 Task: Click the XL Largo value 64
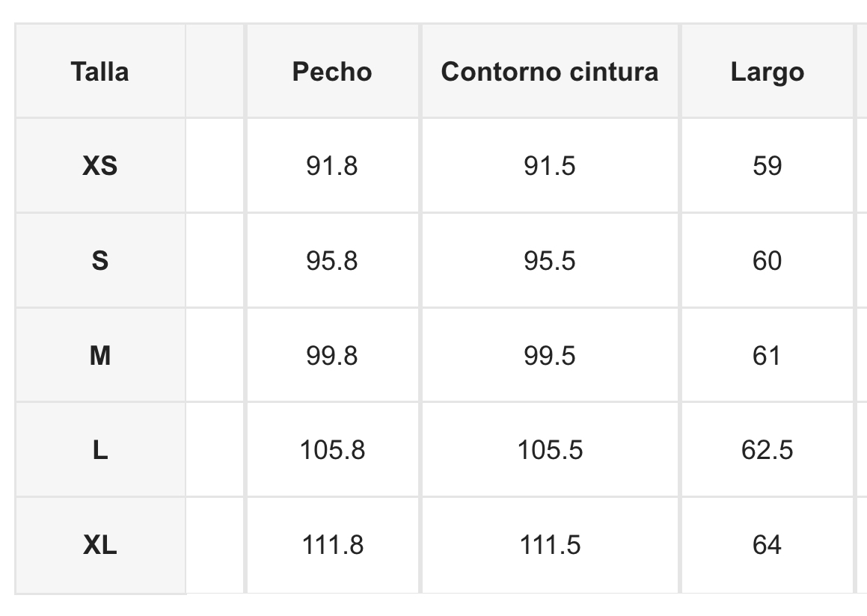767,545
